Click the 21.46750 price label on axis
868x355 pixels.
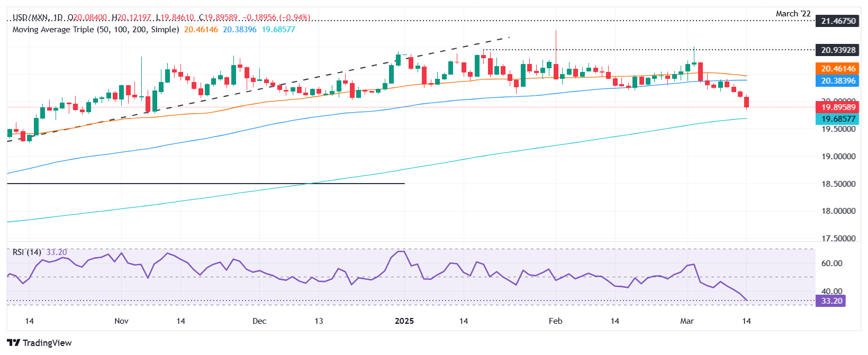coord(838,21)
